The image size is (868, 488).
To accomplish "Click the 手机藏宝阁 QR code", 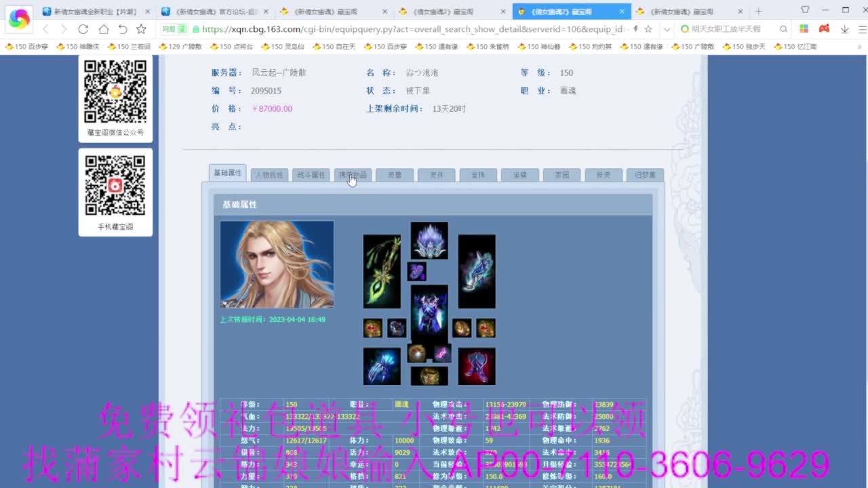I will [115, 186].
